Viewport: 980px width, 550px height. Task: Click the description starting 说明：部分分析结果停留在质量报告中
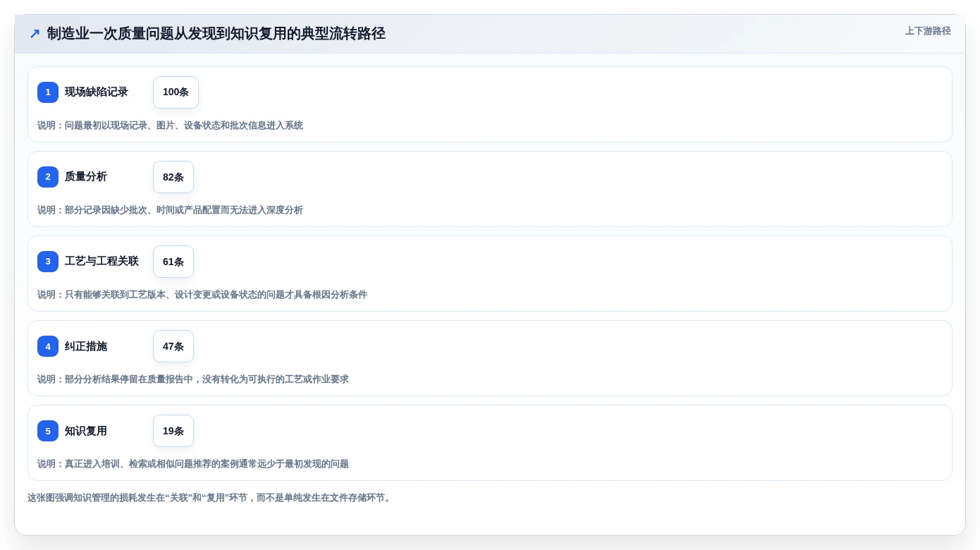coord(193,379)
